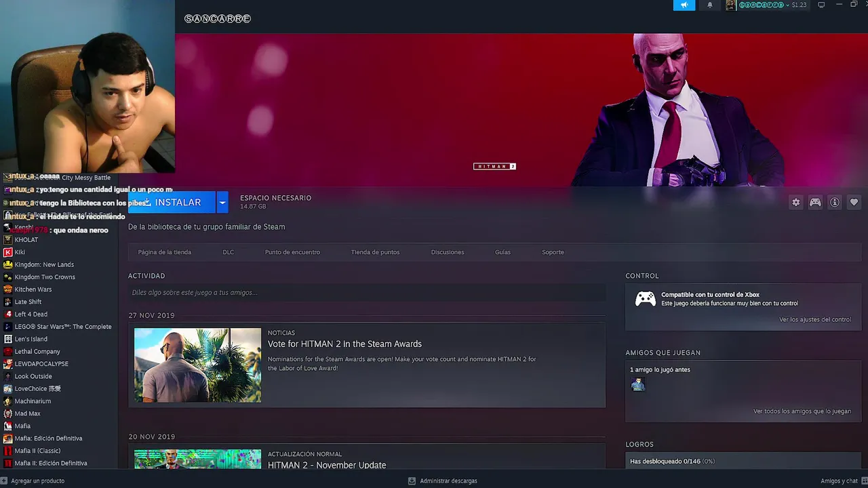Click 'Agregar un producto' at bottom
Viewport: 868px width, 488px height.
click(33, 481)
